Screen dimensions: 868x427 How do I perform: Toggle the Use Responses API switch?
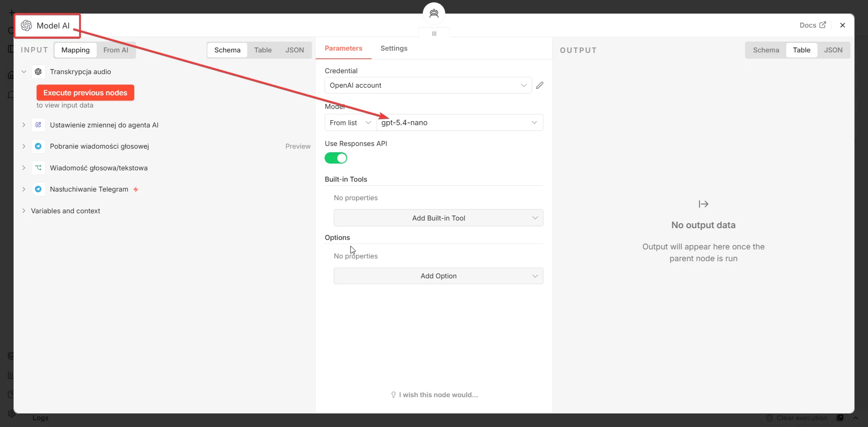(336, 158)
